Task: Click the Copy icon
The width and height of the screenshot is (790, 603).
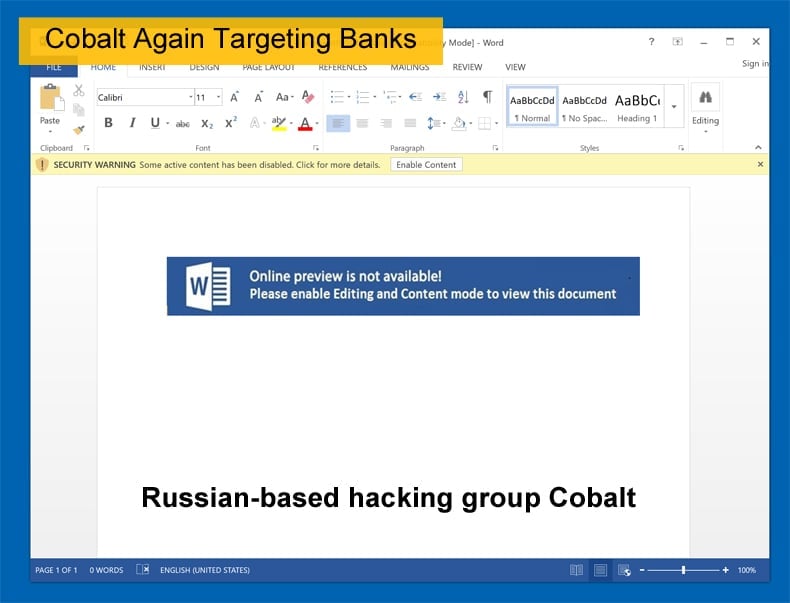Action: pos(79,110)
